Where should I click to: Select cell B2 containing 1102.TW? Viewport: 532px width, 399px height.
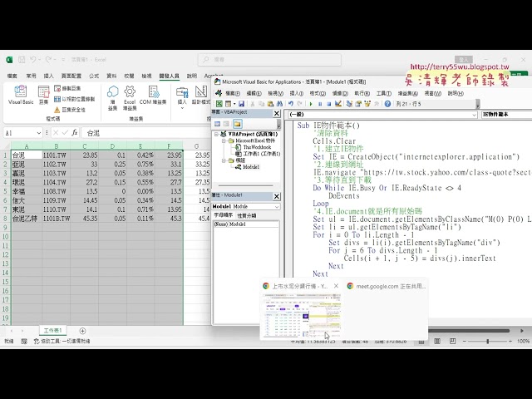click(x=57, y=165)
